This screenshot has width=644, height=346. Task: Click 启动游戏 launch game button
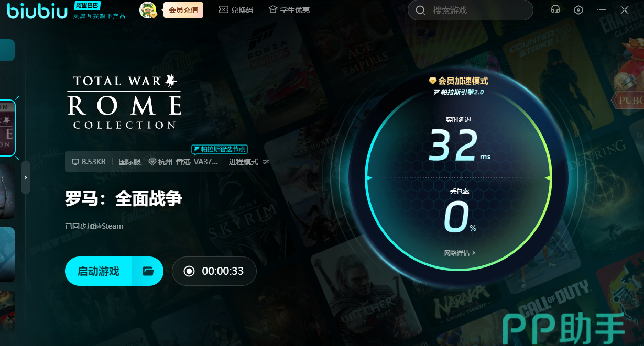99,271
